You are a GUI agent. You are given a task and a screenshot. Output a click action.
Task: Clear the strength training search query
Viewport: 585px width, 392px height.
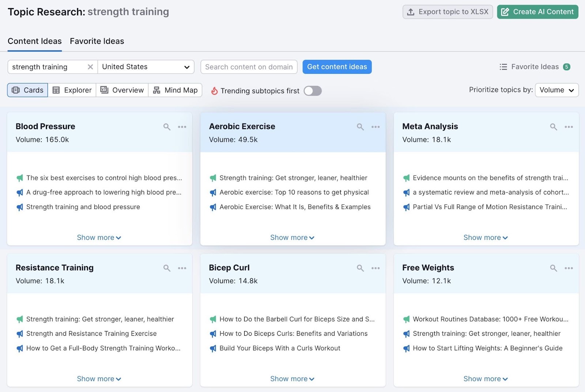click(x=90, y=67)
